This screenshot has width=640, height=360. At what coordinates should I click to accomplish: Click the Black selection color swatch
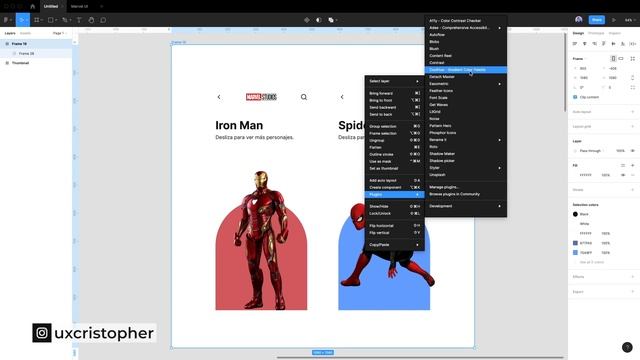tap(575, 214)
